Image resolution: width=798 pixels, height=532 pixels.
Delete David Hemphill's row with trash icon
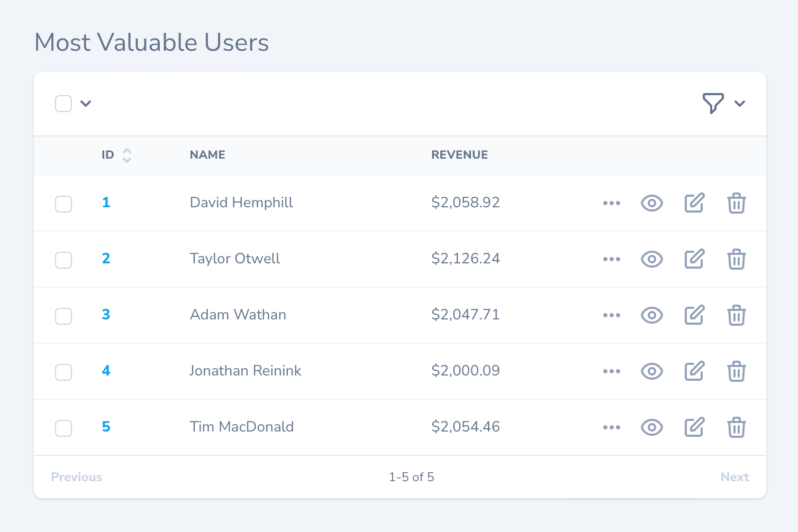coord(736,203)
